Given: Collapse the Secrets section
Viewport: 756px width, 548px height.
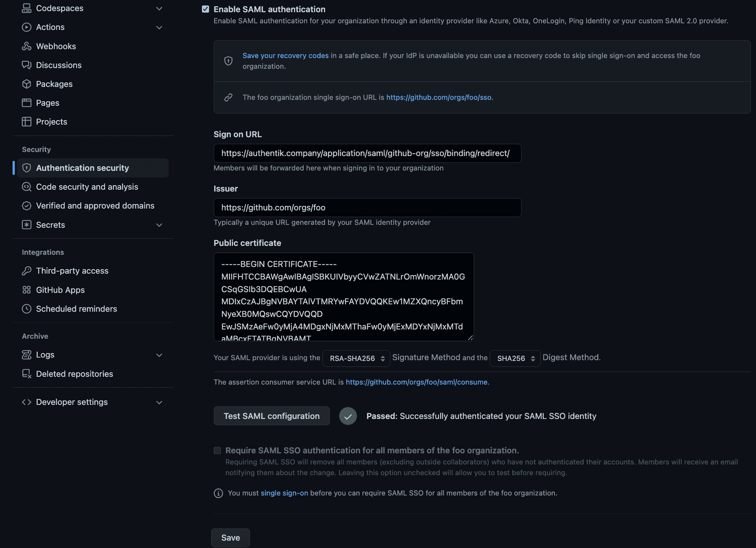Looking at the screenshot, I should pyautogui.click(x=159, y=225).
